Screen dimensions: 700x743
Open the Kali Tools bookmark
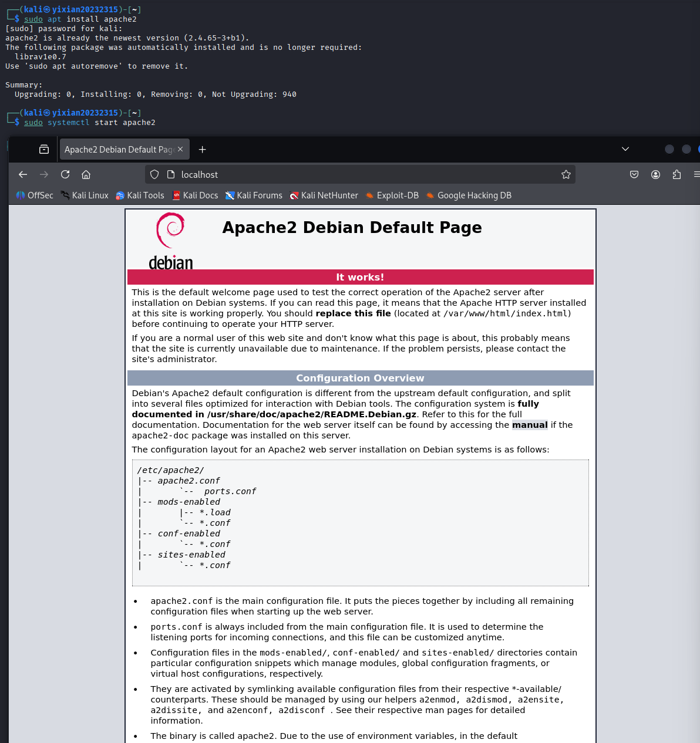click(x=140, y=195)
